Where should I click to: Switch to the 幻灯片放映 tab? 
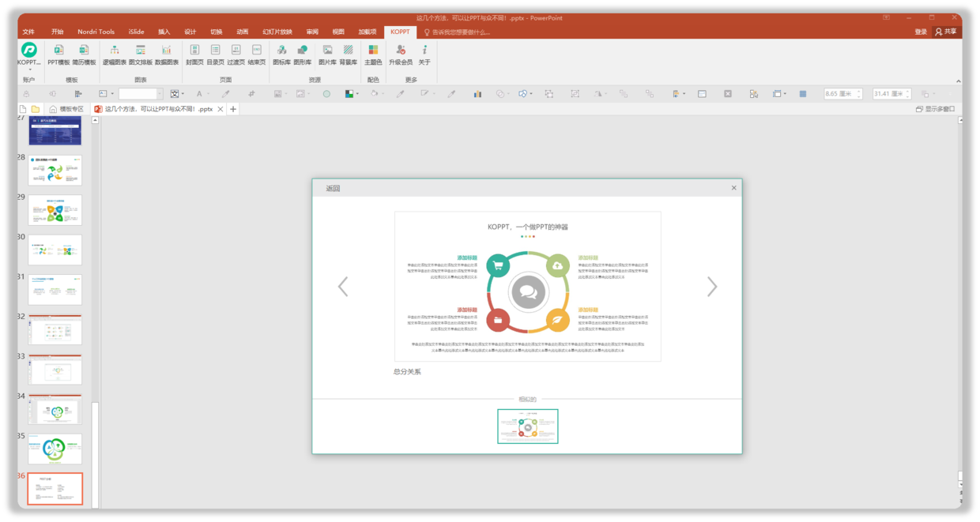[x=277, y=32]
